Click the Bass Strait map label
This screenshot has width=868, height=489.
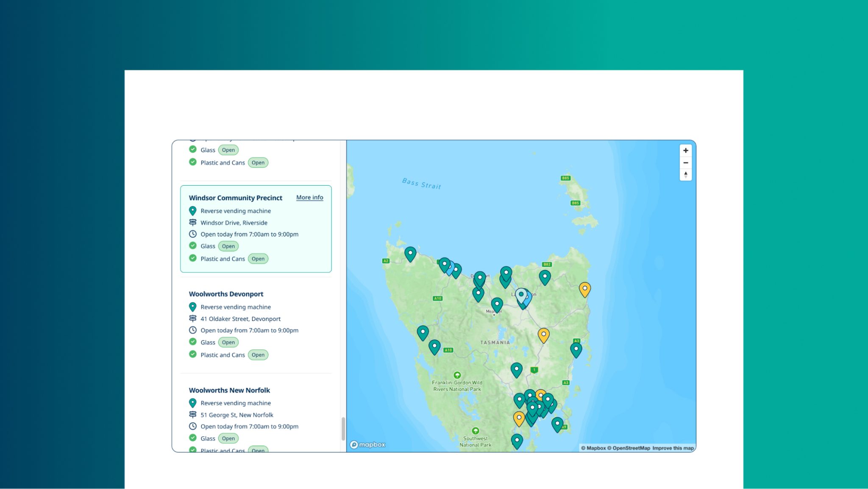[x=421, y=184]
